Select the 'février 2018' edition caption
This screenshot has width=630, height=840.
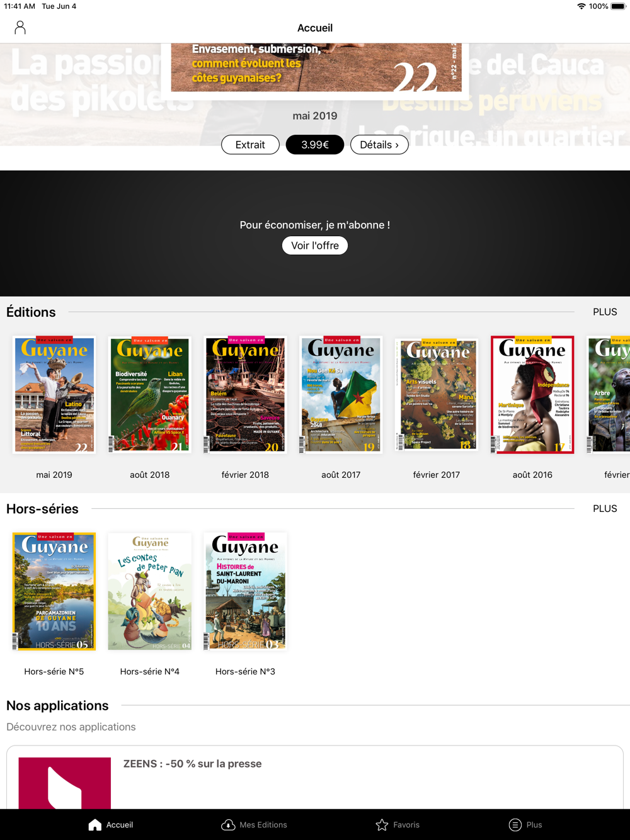pos(245,475)
